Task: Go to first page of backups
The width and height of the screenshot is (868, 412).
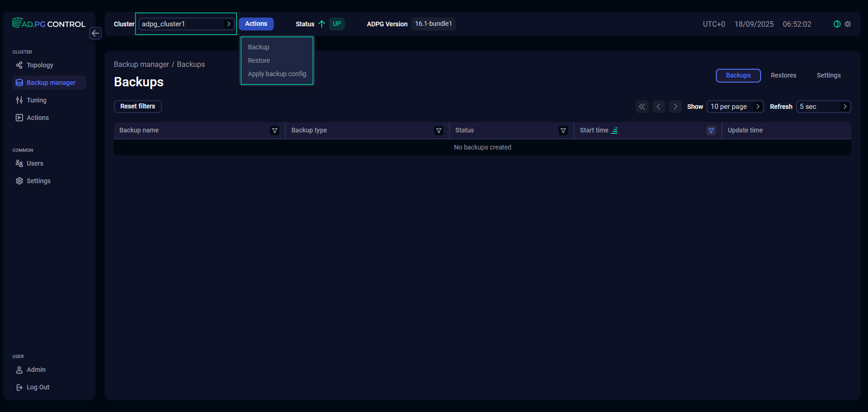Action: 642,107
